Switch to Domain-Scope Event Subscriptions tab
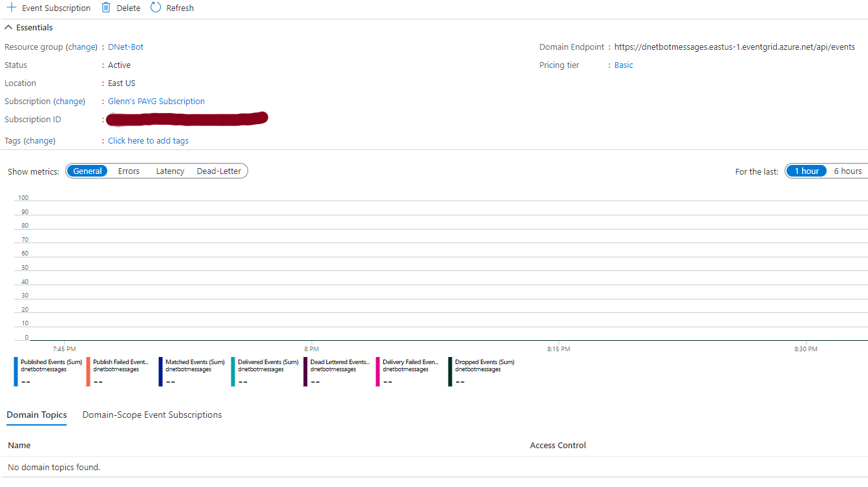 tap(152, 415)
